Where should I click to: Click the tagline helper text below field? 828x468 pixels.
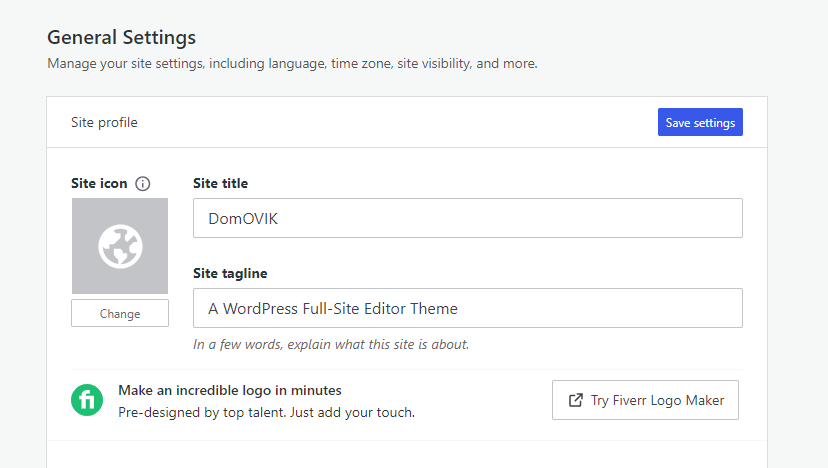(331, 344)
